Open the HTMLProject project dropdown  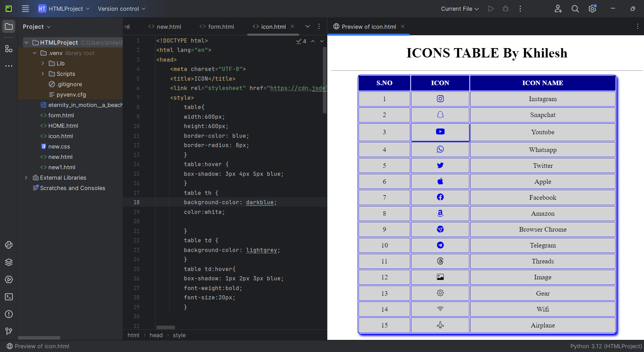pos(64,9)
